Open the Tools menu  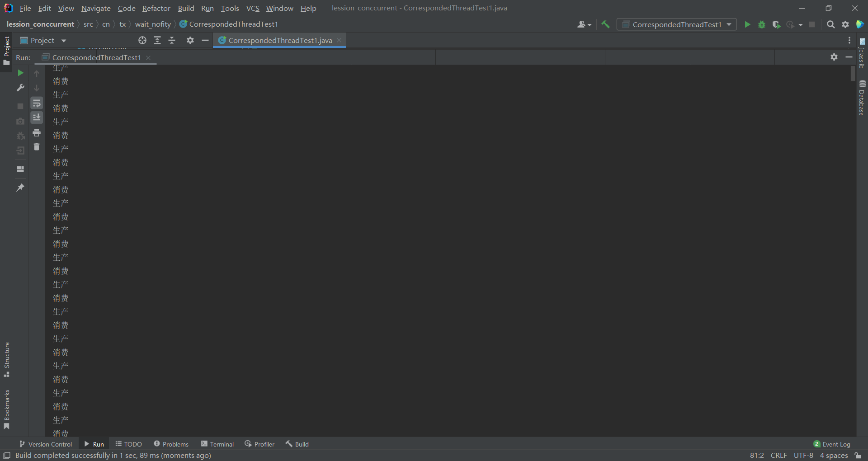[230, 8]
